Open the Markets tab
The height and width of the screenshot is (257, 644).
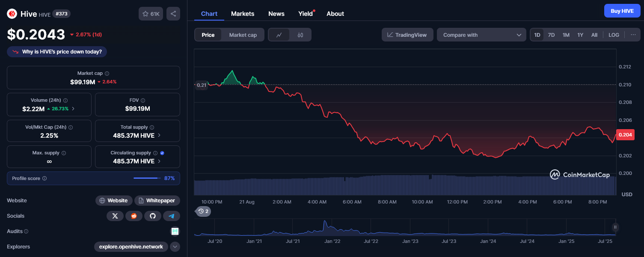coord(243,14)
